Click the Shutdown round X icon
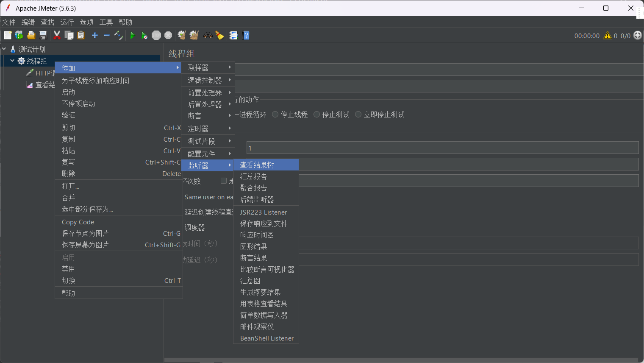Viewport: 644px width, 363px height. coord(168,35)
